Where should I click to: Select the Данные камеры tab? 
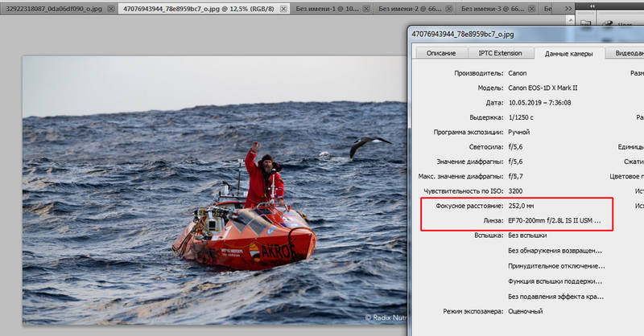(569, 54)
